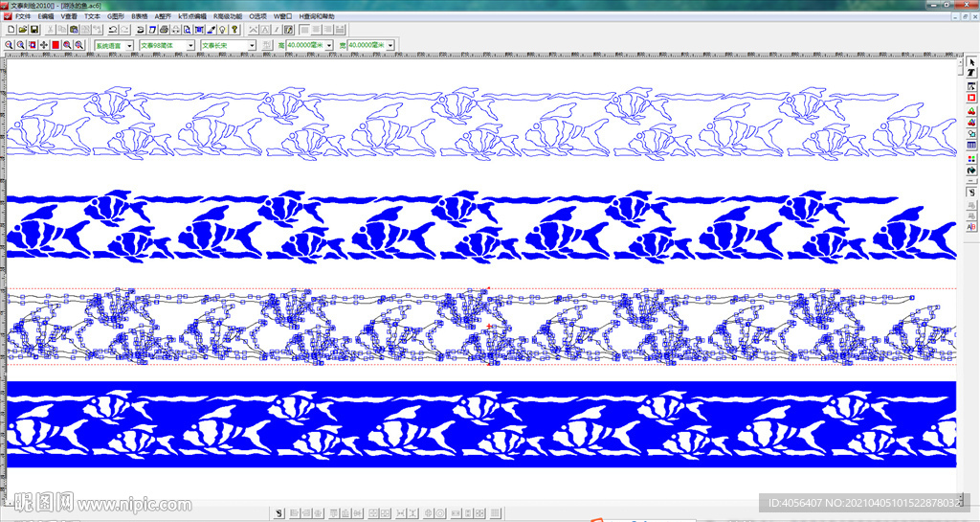Click the light bulb icon
The image size is (980, 522).
click(x=221, y=31)
